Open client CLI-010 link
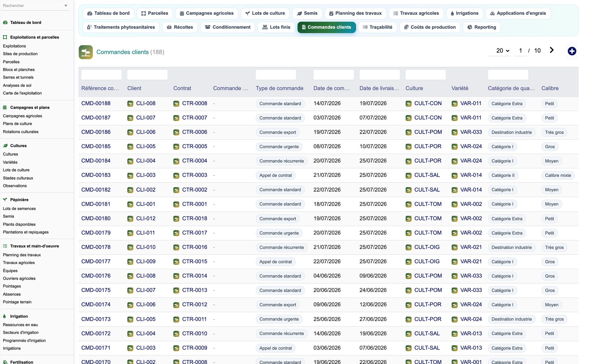Image resolution: width=589 pixels, height=364 pixels. tap(146, 247)
